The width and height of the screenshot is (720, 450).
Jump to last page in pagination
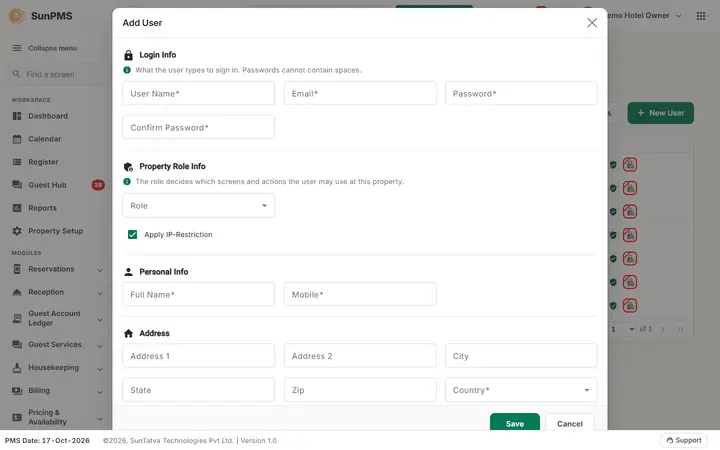tap(680, 329)
